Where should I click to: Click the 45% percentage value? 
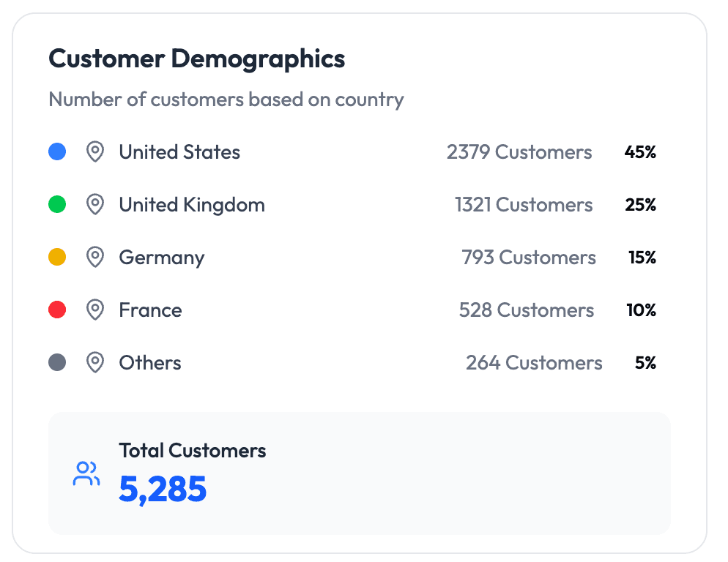tap(640, 152)
